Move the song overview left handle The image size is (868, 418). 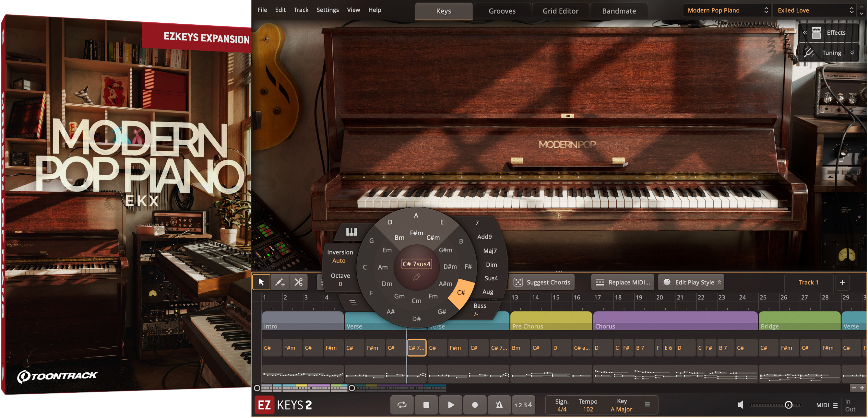(257, 389)
